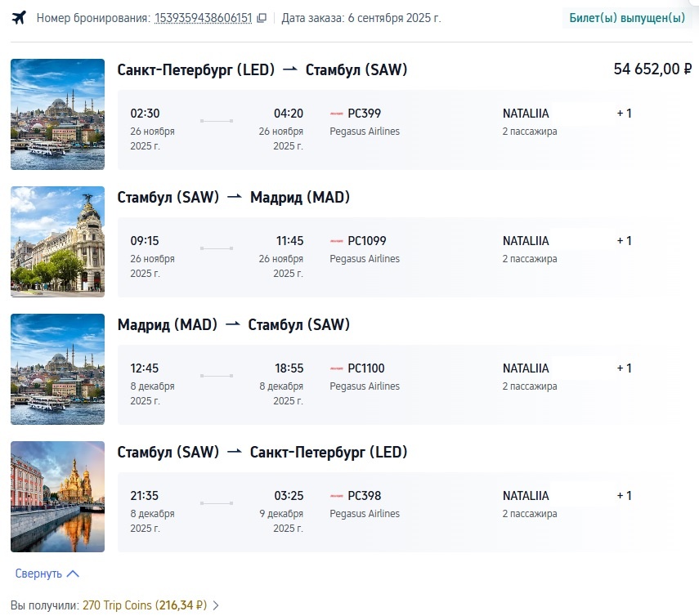Click passenger NATALIIA on PC399 flight
The image size is (699, 616).
[x=526, y=114]
